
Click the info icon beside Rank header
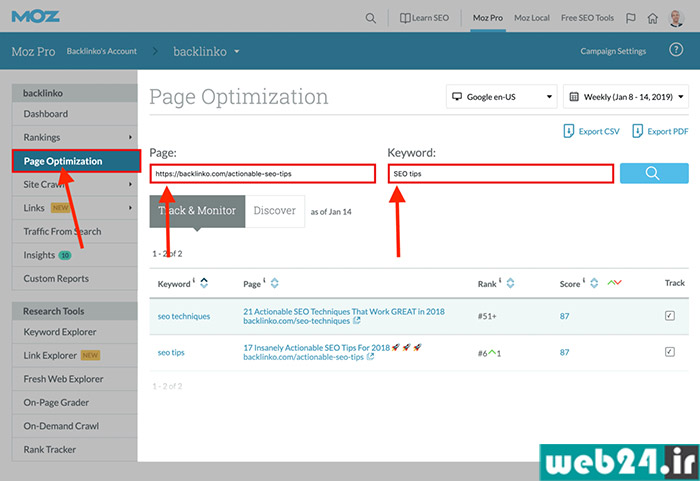[500, 280]
